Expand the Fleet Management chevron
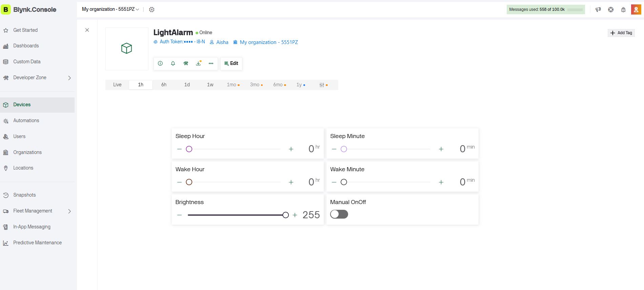Screen dimensions: 644x290 coord(69,211)
